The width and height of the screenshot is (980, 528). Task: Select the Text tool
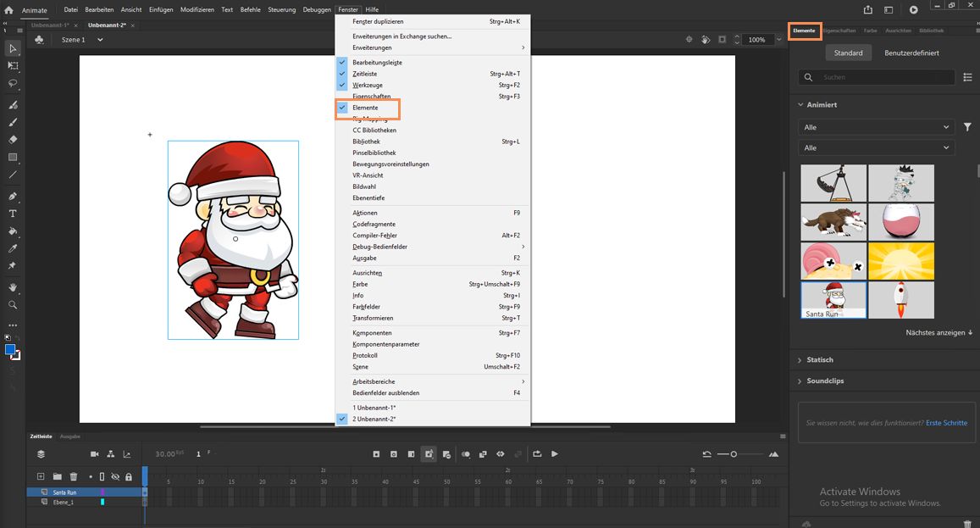click(13, 214)
